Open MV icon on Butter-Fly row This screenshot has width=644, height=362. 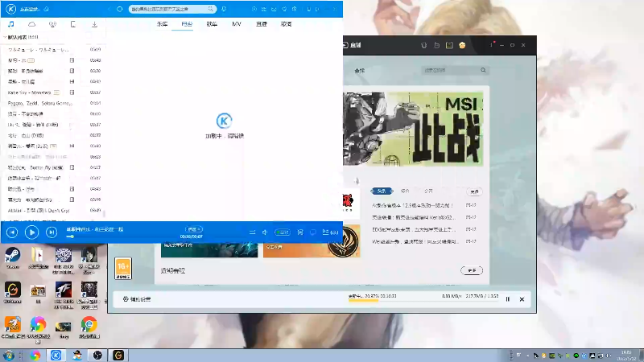coord(72,167)
